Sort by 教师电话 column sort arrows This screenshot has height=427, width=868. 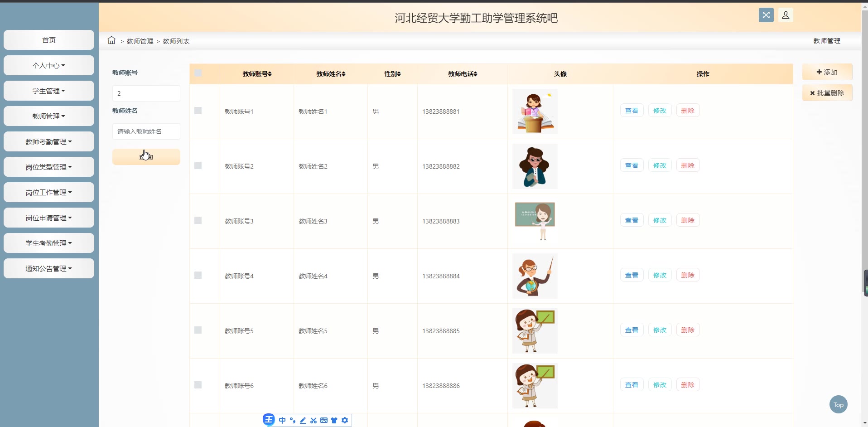coord(475,74)
